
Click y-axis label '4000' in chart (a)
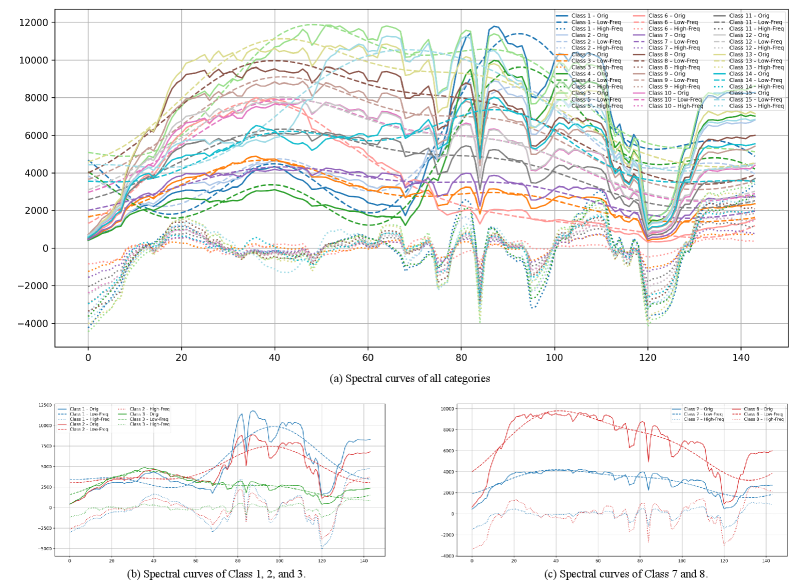[x=37, y=173]
